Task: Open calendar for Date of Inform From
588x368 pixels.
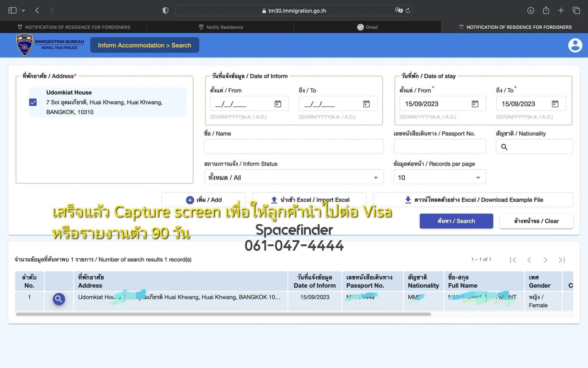Action: coord(278,104)
